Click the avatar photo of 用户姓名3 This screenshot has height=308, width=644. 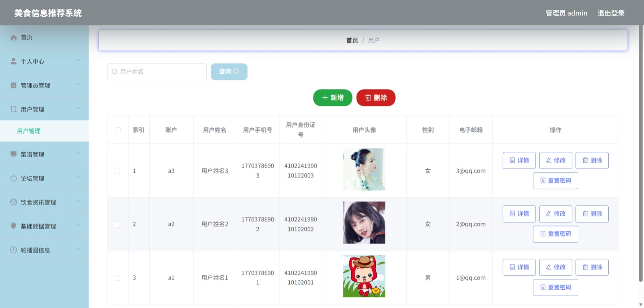click(364, 169)
